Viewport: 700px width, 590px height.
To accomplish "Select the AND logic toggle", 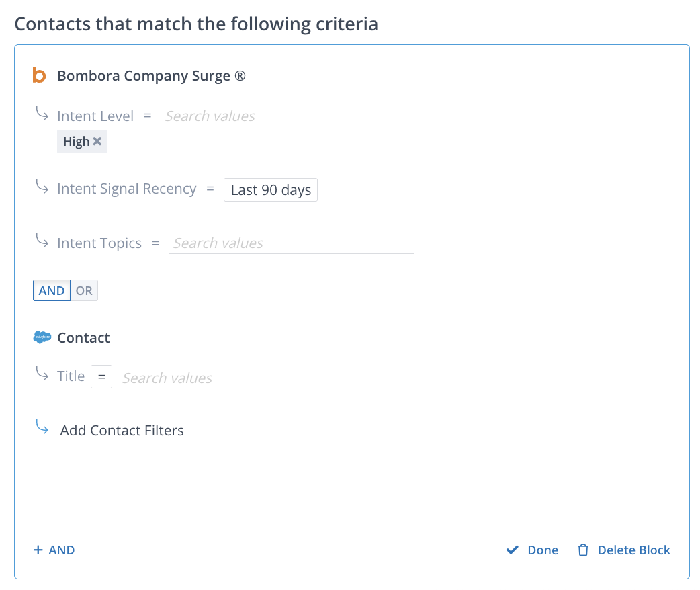I will tap(52, 291).
